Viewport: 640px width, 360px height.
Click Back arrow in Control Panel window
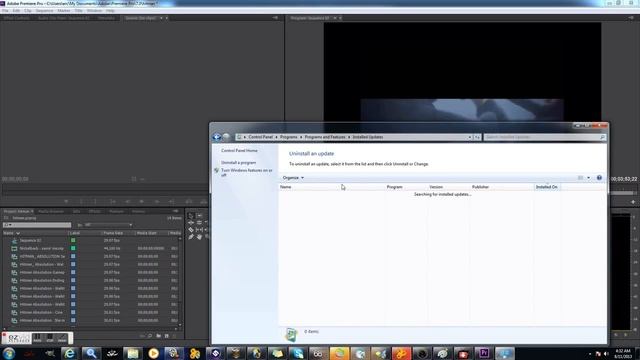pos(217,137)
